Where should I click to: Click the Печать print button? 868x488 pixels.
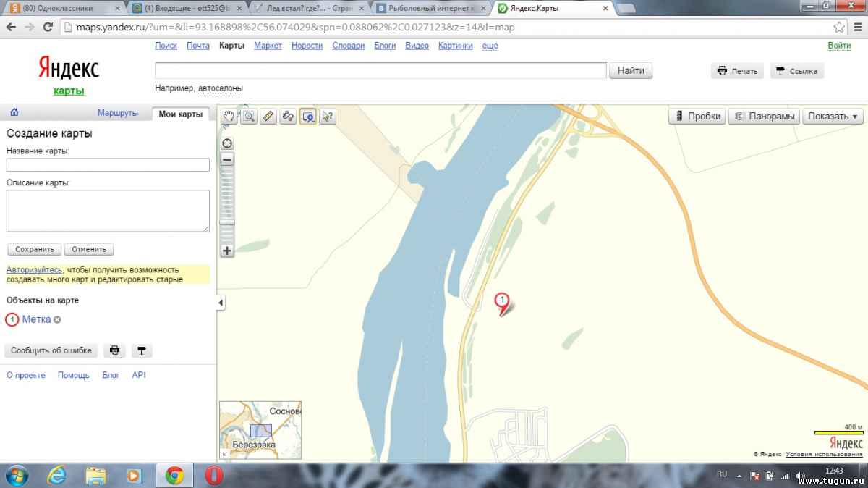pos(737,71)
